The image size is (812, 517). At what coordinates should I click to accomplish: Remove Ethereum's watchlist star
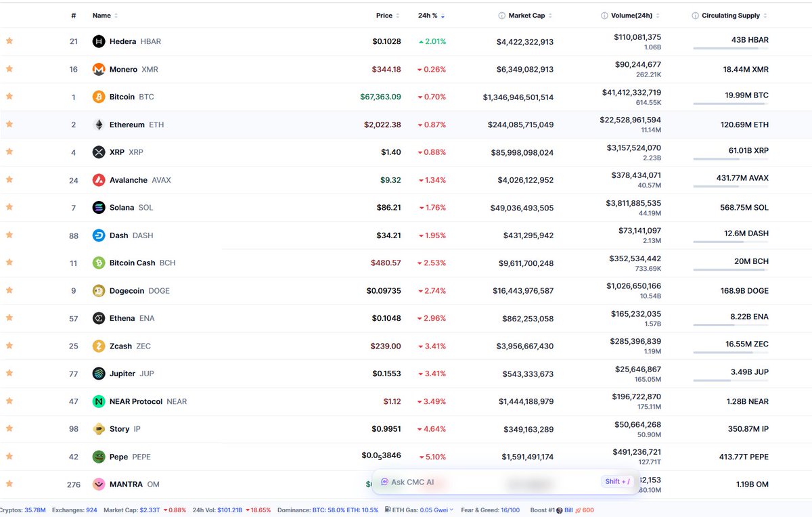pyautogui.click(x=9, y=125)
